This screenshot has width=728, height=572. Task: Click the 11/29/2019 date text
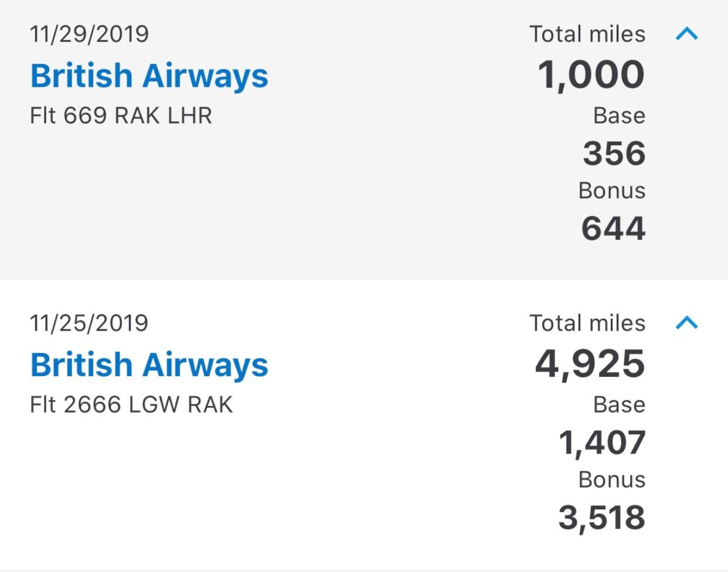[x=89, y=34]
